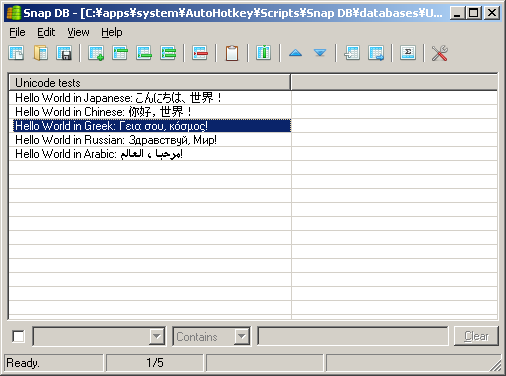Click the Clear button
The height and width of the screenshot is (376, 506).
(476, 336)
